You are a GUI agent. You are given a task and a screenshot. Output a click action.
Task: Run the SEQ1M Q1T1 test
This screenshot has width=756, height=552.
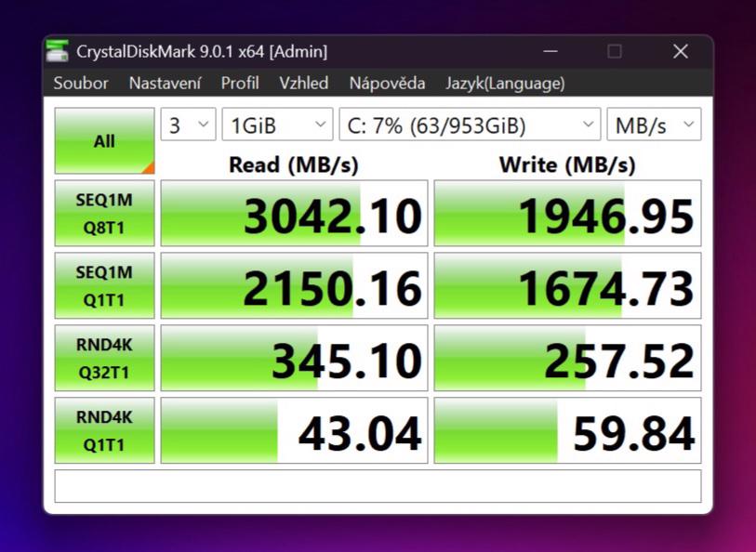click(103, 284)
